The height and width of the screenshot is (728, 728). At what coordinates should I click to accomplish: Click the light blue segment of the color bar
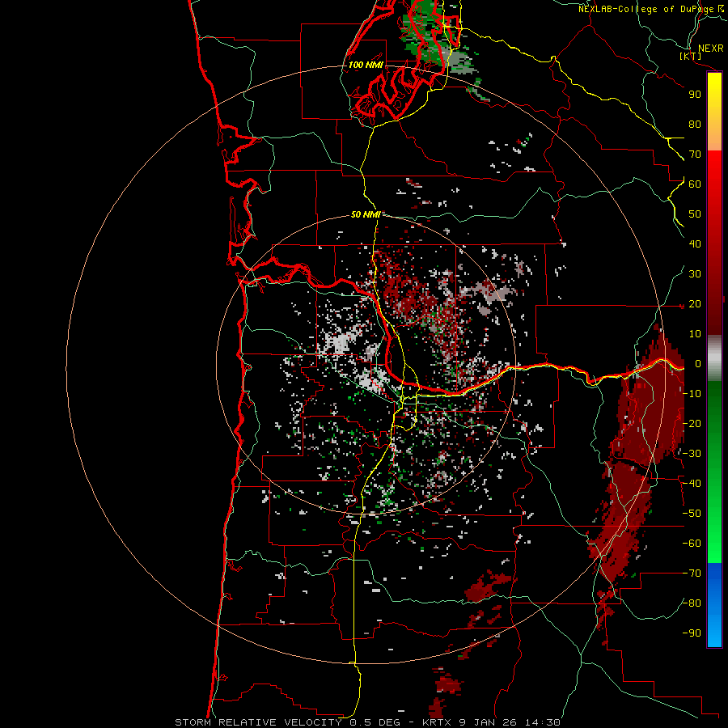pos(714,627)
